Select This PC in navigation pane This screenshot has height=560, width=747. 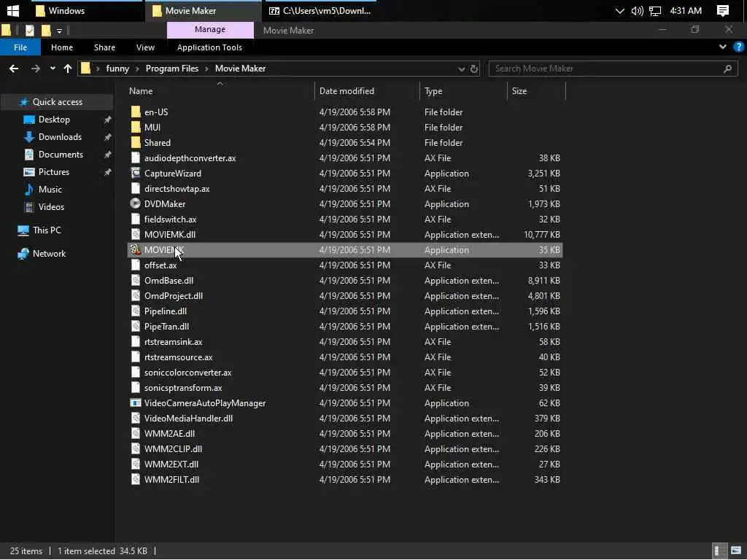pyautogui.click(x=47, y=230)
